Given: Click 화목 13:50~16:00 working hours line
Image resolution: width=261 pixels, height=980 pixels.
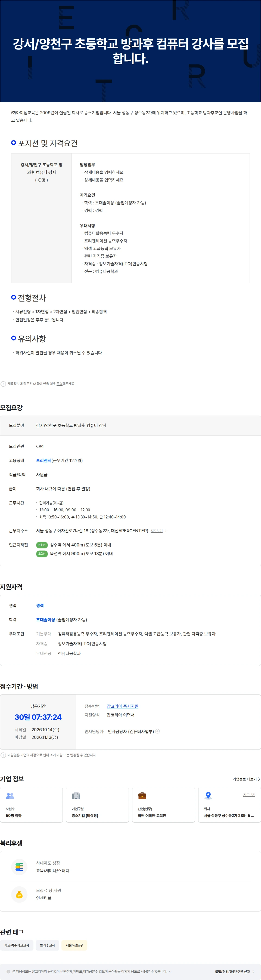Looking at the screenshot, I should [x=82, y=517].
